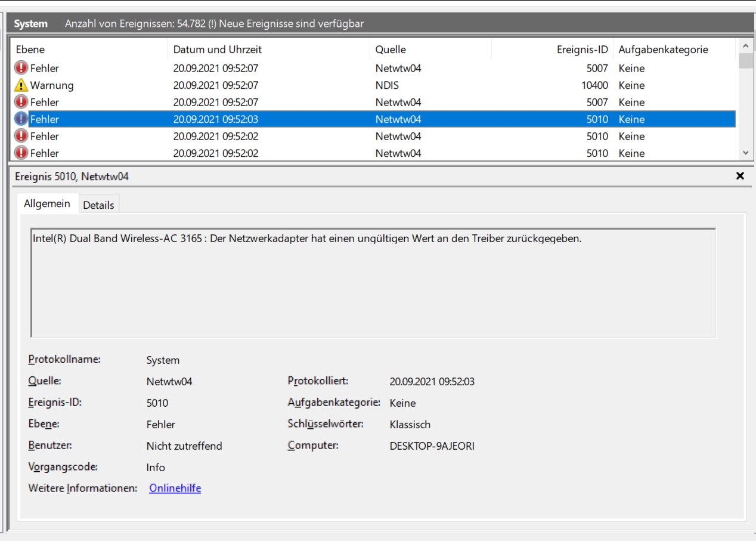This screenshot has height=541, width=756.
Task: Click the 'Protokollname:' label
Action: click(64, 360)
